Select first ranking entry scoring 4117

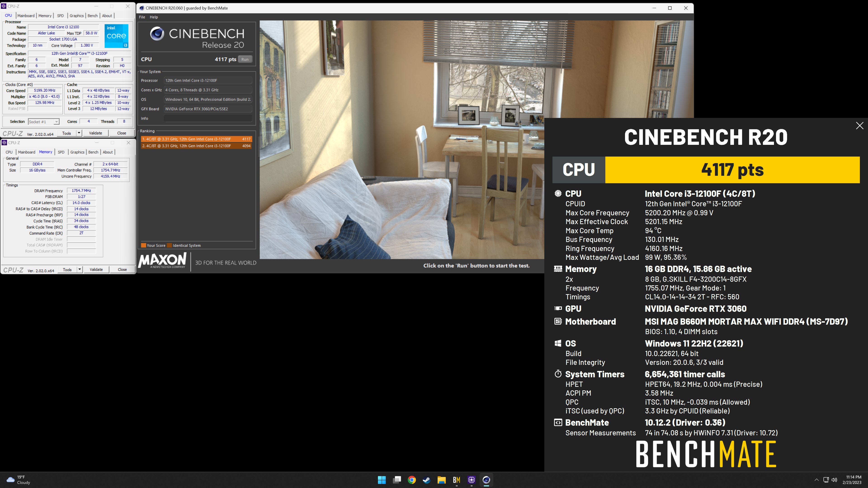pyautogui.click(x=196, y=139)
